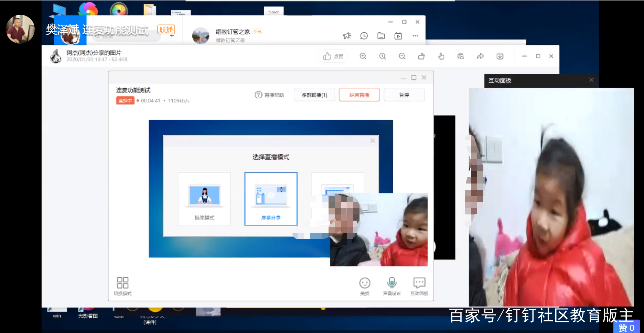
Task: Click the 切换模式 grid icon
Action: (x=122, y=286)
